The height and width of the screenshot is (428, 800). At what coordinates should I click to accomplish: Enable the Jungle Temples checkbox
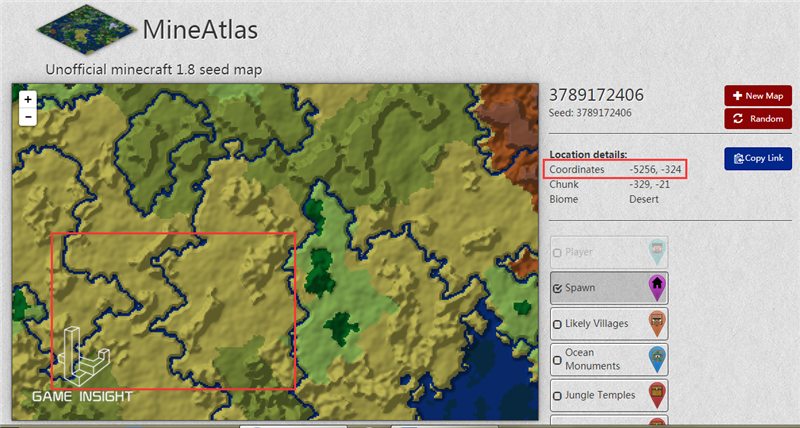coord(557,396)
